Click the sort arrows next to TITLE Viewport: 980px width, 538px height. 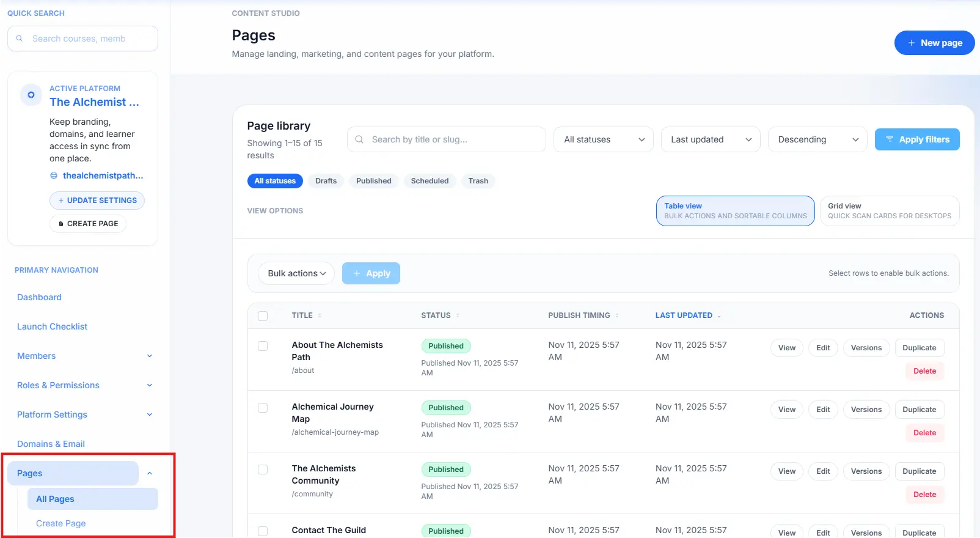320,315
